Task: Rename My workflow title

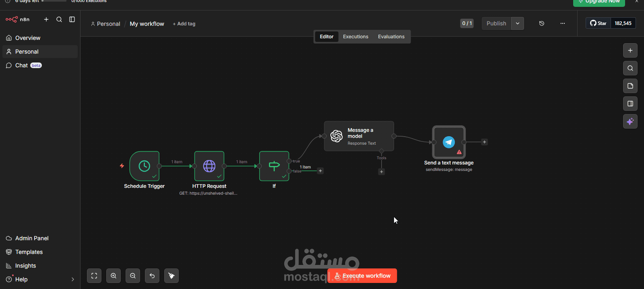Action: [147, 24]
